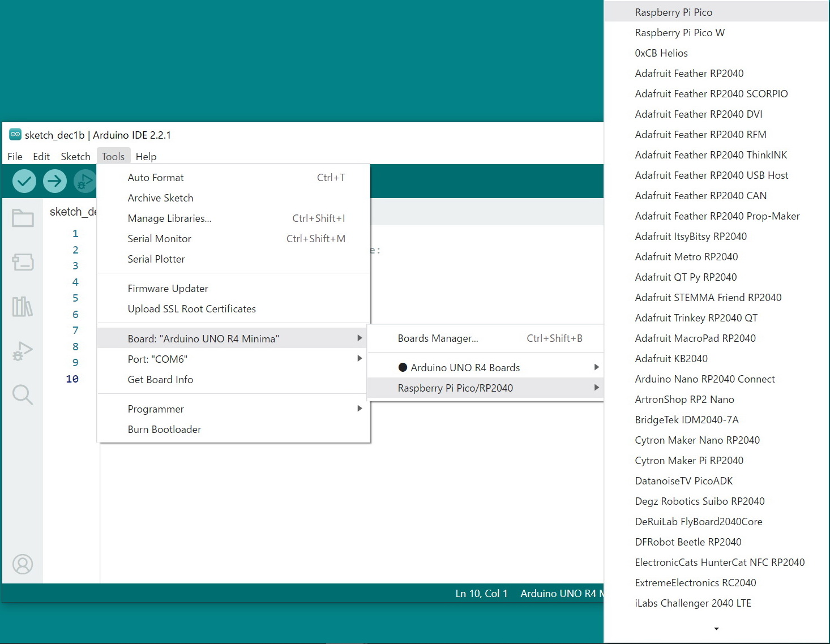Launch Serial Monitor from Tools menu
The image size is (830, 644).
pyautogui.click(x=233, y=239)
